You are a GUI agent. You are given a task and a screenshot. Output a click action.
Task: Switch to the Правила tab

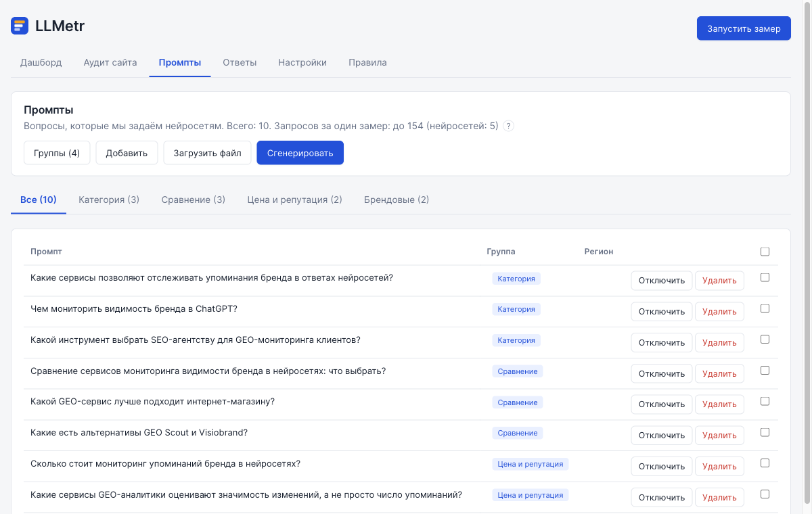(367, 63)
